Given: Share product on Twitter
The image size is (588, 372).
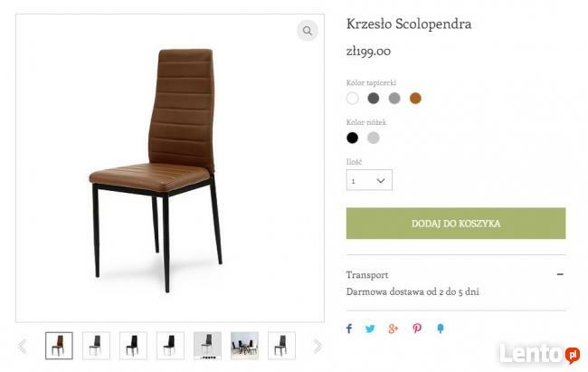Looking at the screenshot, I should [x=370, y=329].
